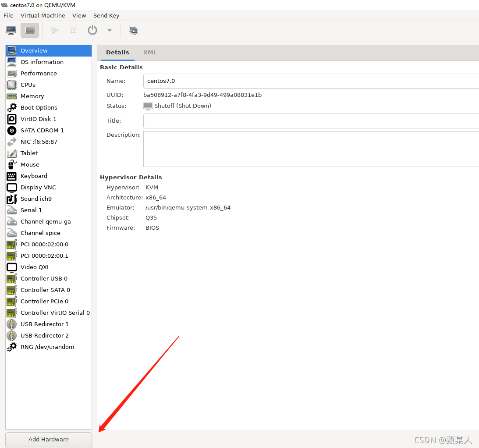
Task: Click emulator path /usr/bin/qemu-system-x86_64
Action: coord(188,208)
